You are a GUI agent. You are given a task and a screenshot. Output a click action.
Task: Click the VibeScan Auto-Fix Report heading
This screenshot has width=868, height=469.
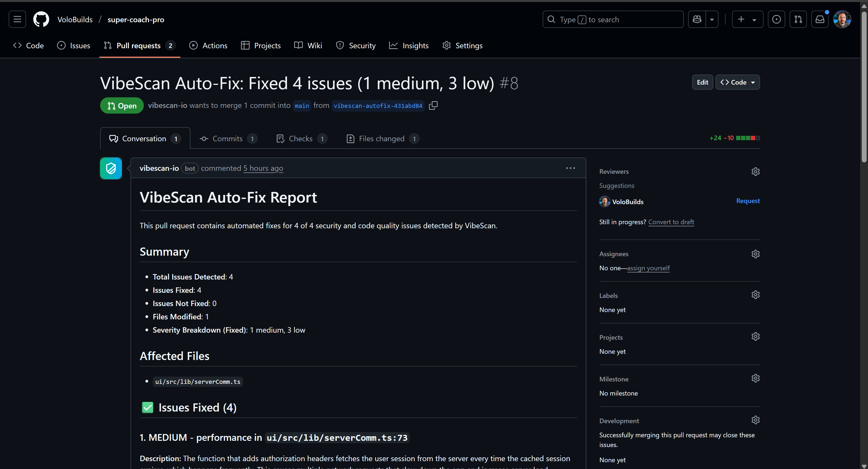[228, 197]
